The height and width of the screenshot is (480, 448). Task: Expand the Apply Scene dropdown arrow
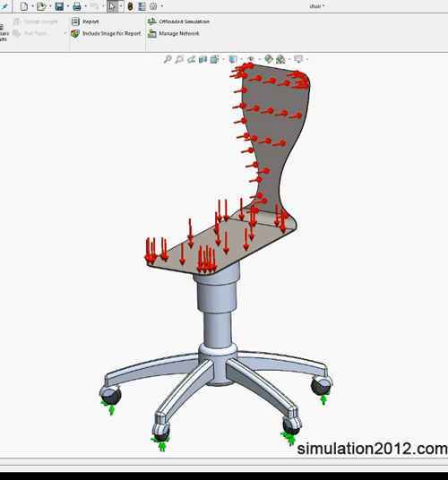(289, 59)
